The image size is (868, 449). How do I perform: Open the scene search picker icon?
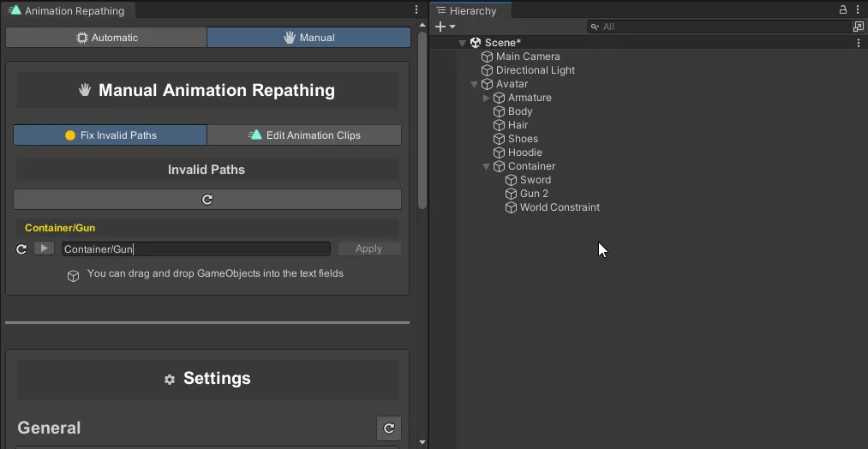[x=858, y=27]
